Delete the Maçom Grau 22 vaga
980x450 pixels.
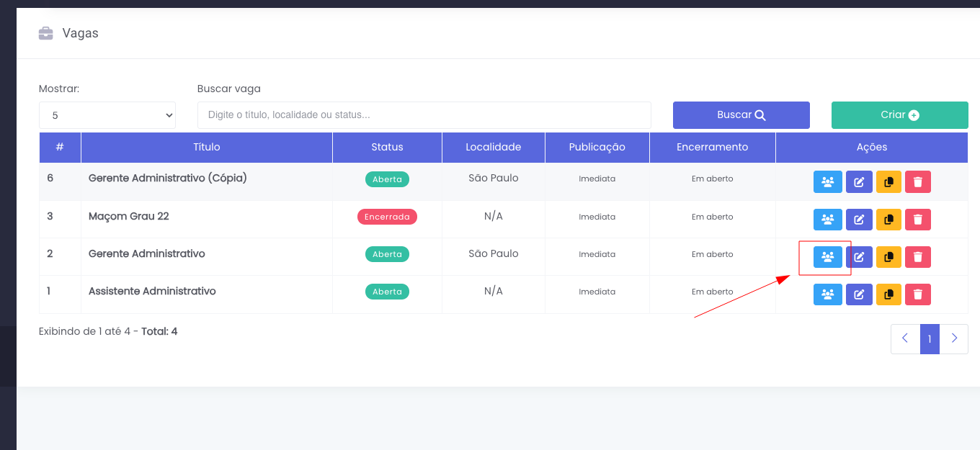pos(918,220)
